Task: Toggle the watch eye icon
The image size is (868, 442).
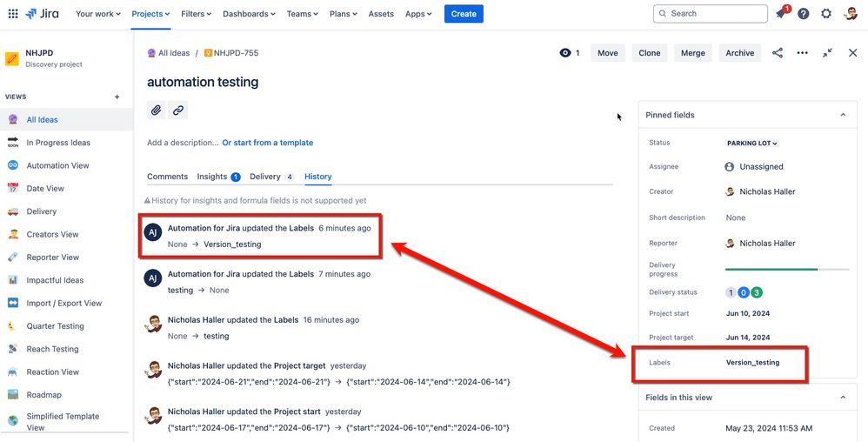Action: coord(564,53)
